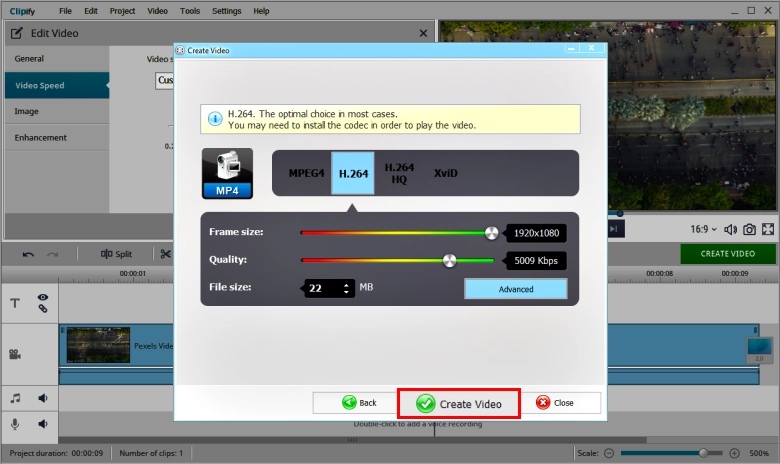Choose the XviD codec
The height and width of the screenshot is (464, 780).
[445, 173]
